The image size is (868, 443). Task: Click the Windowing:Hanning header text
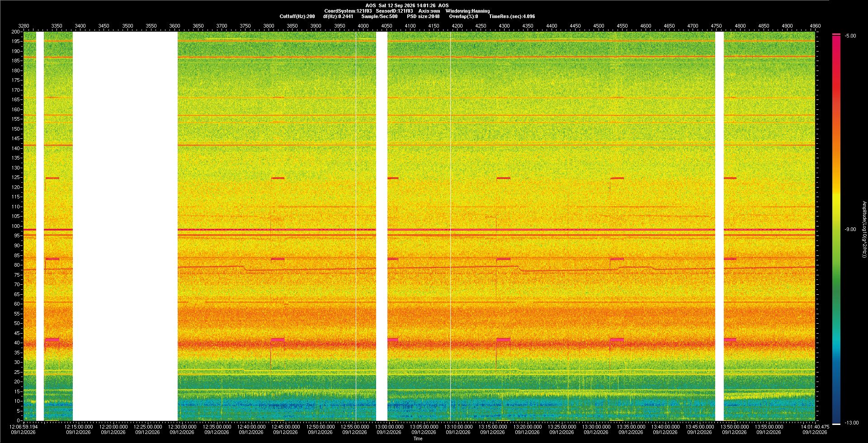tap(467, 11)
